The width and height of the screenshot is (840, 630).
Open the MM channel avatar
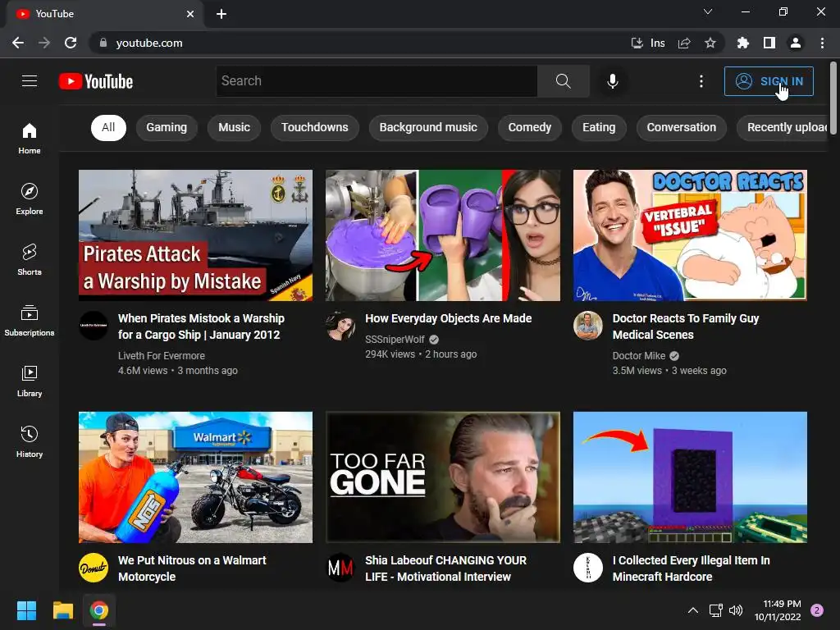pyautogui.click(x=340, y=568)
